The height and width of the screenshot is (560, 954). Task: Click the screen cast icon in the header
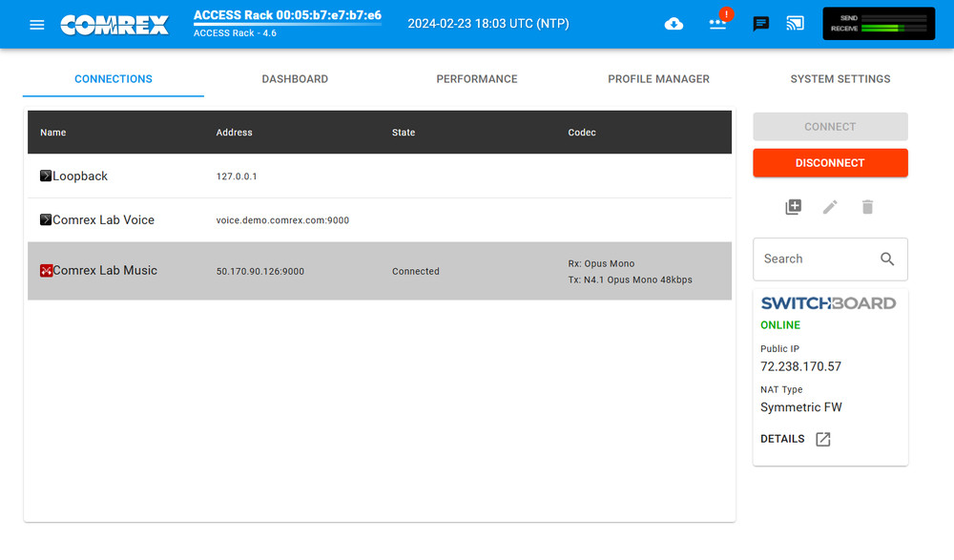tap(795, 24)
